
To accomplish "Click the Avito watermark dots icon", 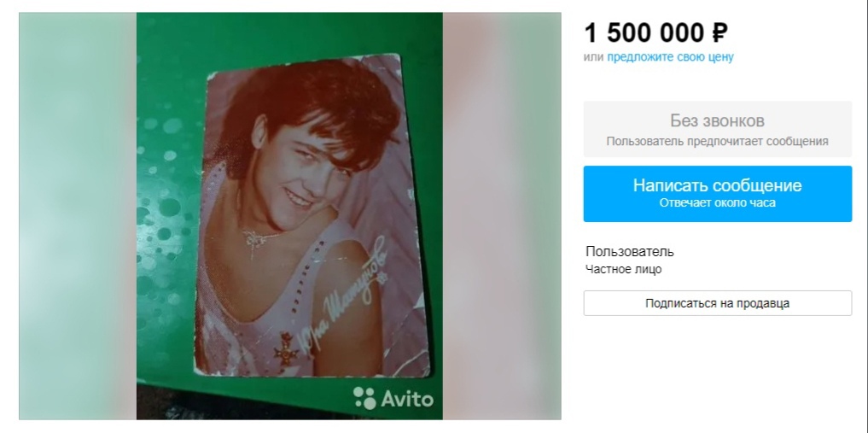I will [364, 398].
